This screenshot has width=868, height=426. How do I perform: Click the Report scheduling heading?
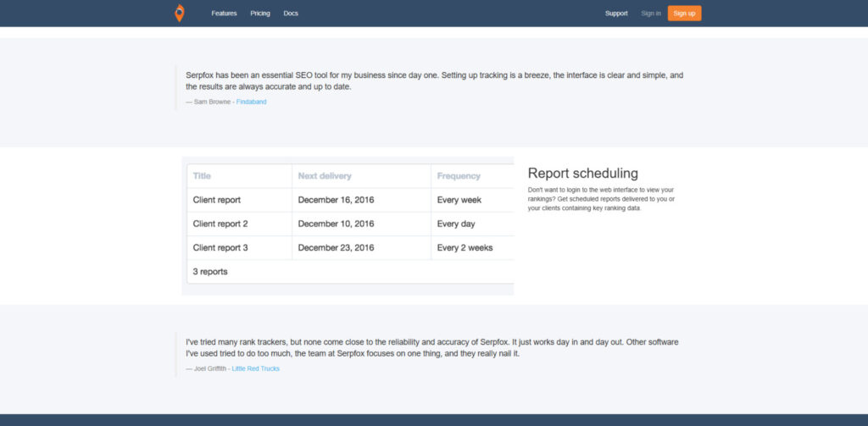point(582,174)
